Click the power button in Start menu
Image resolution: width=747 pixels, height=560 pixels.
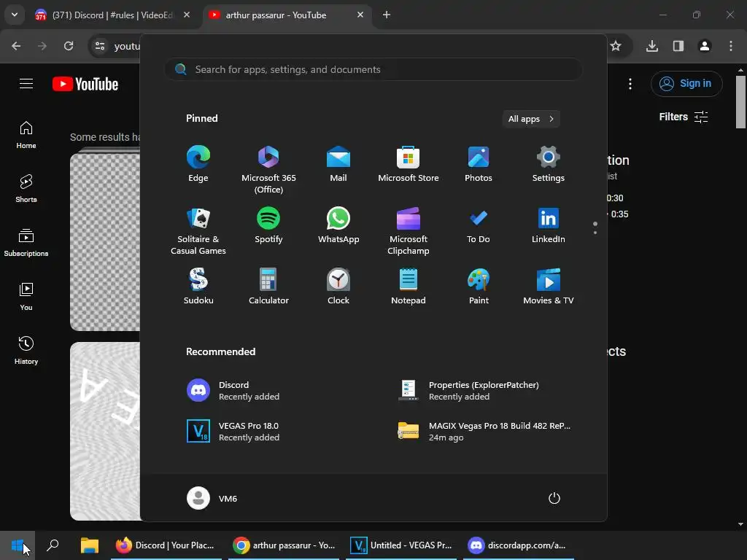[554, 498]
